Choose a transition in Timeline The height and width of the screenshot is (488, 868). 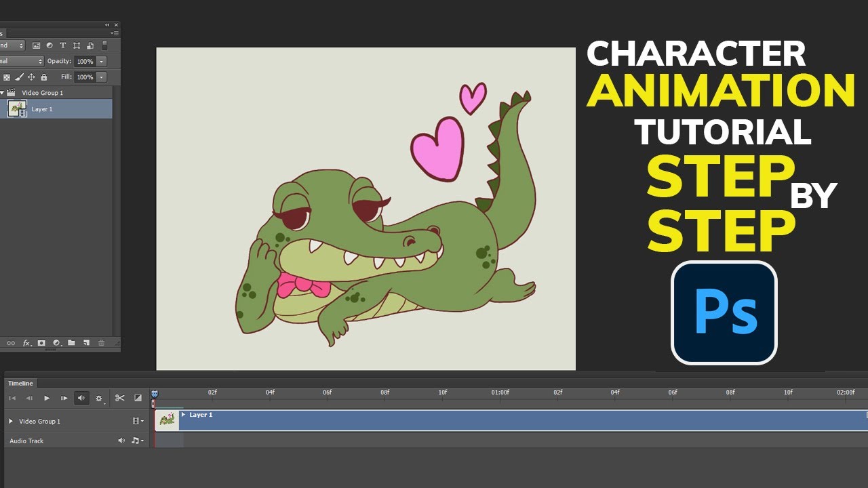[x=138, y=398]
